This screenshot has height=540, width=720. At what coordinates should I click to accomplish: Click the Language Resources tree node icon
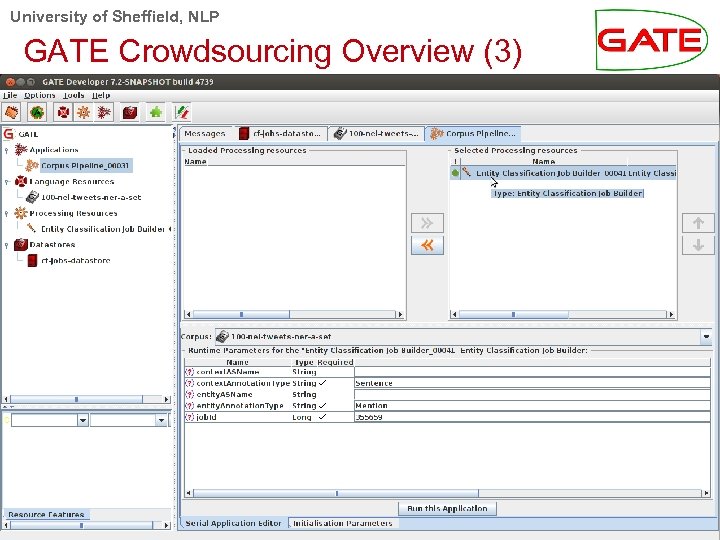(x=21, y=181)
